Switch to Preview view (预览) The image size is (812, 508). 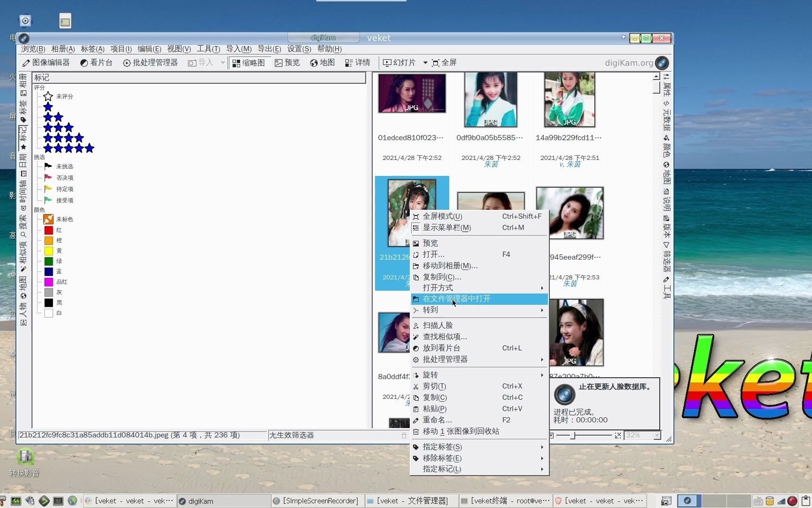[x=287, y=63]
